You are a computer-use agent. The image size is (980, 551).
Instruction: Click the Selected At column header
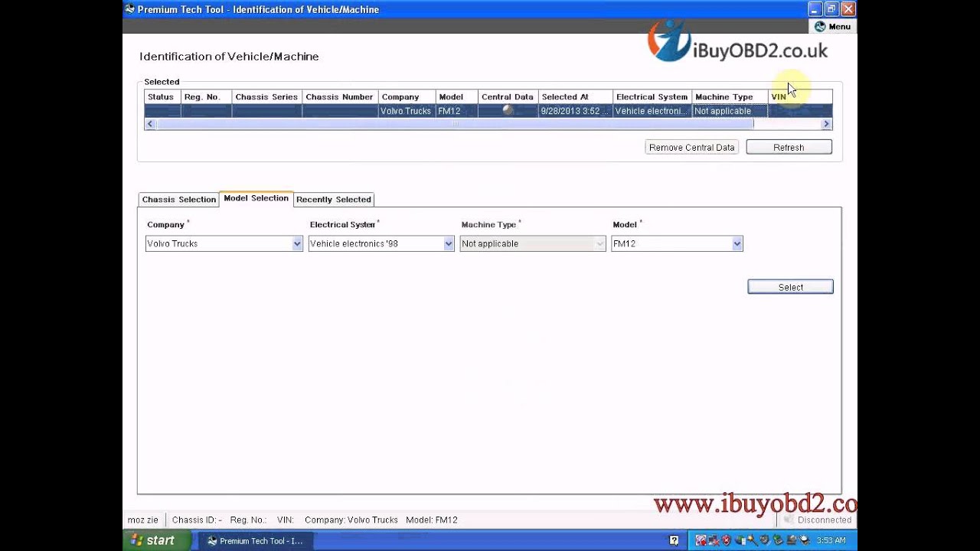pos(575,96)
